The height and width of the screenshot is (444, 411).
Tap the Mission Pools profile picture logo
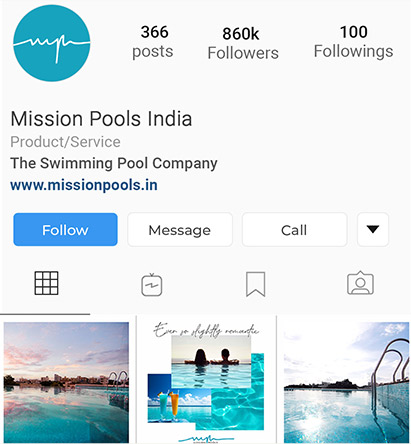coord(52,43)
